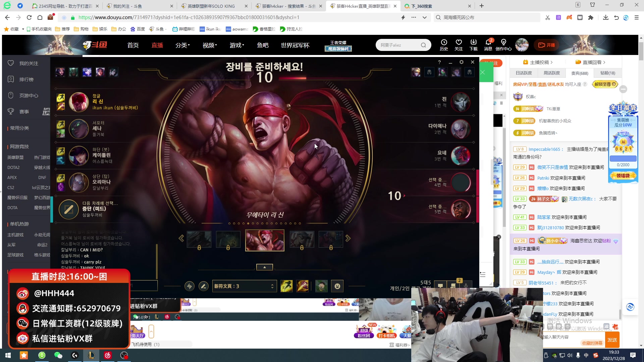Open 页游中心 sidebar item
The height and width of the screenshot is (362, 644).
[23, 96]
